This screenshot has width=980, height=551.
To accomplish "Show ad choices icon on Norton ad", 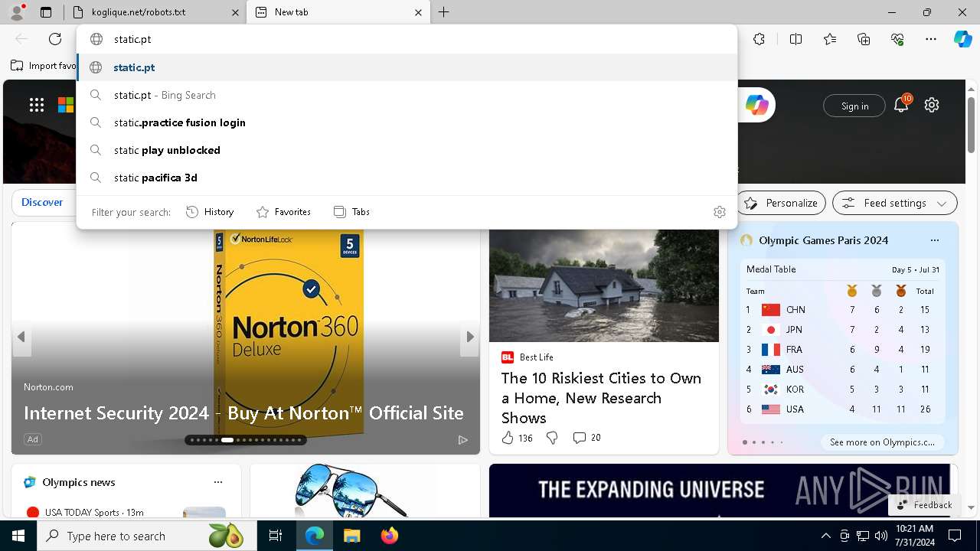I will click(x=462, y=439).
